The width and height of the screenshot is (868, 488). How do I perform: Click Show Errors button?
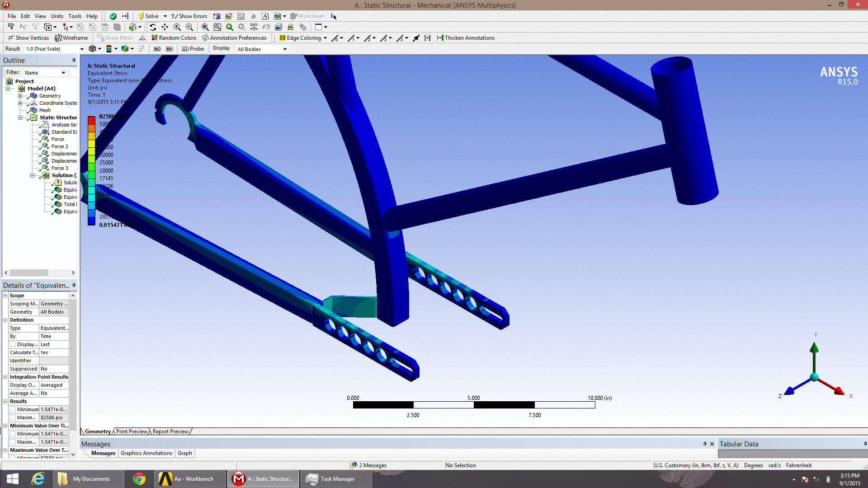coord(189,16)
